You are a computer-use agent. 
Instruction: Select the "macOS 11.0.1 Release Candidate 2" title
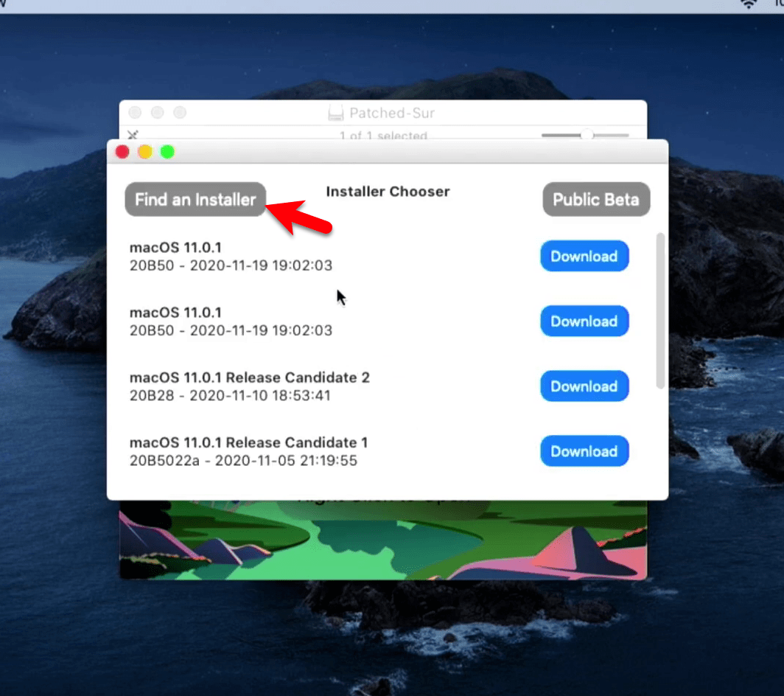point(250,377)
